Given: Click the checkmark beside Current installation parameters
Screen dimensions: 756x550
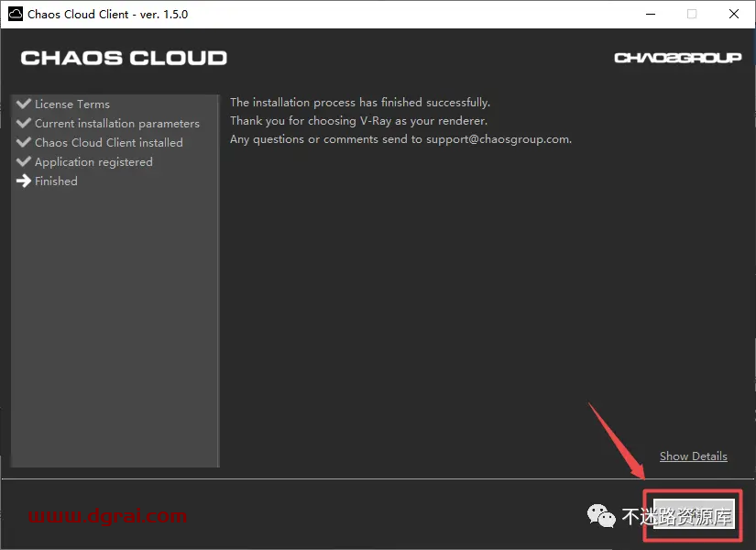Looking at the screenshot, I should [24, 123].
